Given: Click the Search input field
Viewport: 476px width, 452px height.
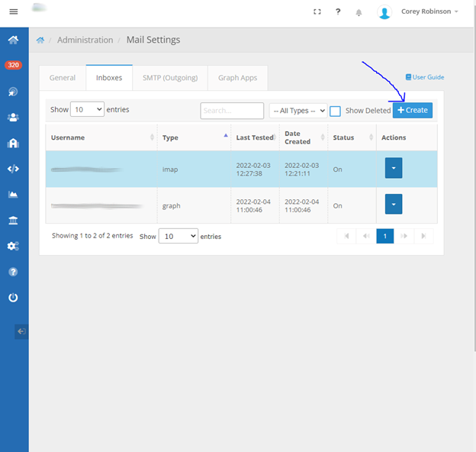Looking at the screenshot, I should 232,111.
